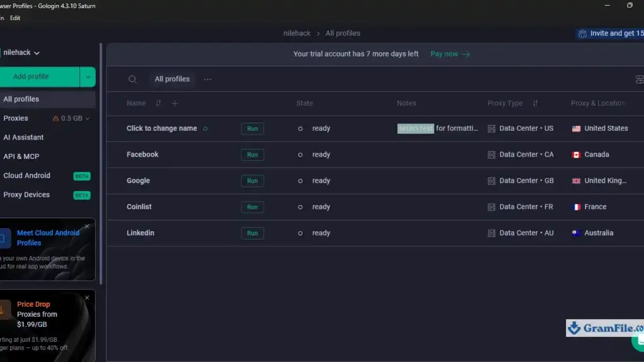
Task: Dismiss the Meet Cloud Android banner
Action: [x=87, y=226]
